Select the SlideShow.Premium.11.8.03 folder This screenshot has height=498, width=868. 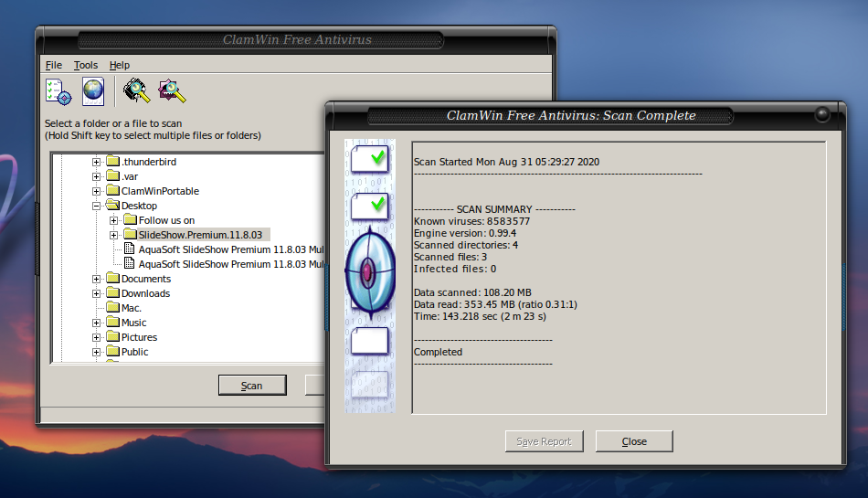click(x=200, y=235)
